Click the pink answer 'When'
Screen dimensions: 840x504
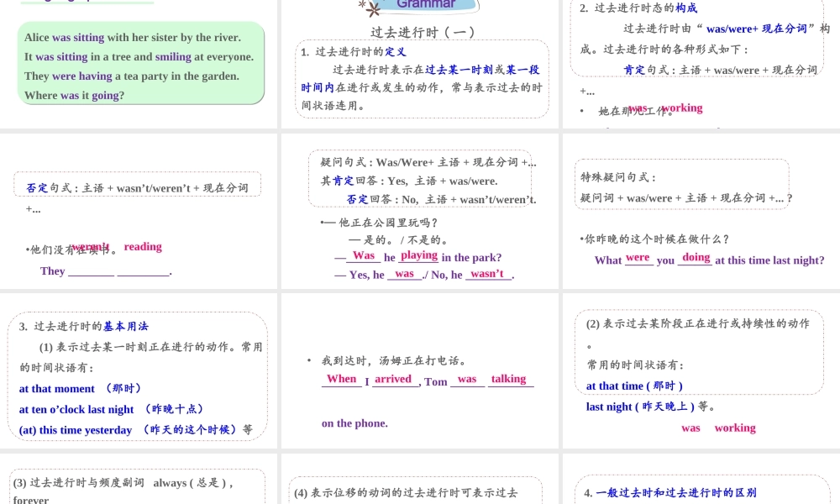pyautogui.click(x=342, y=379)
